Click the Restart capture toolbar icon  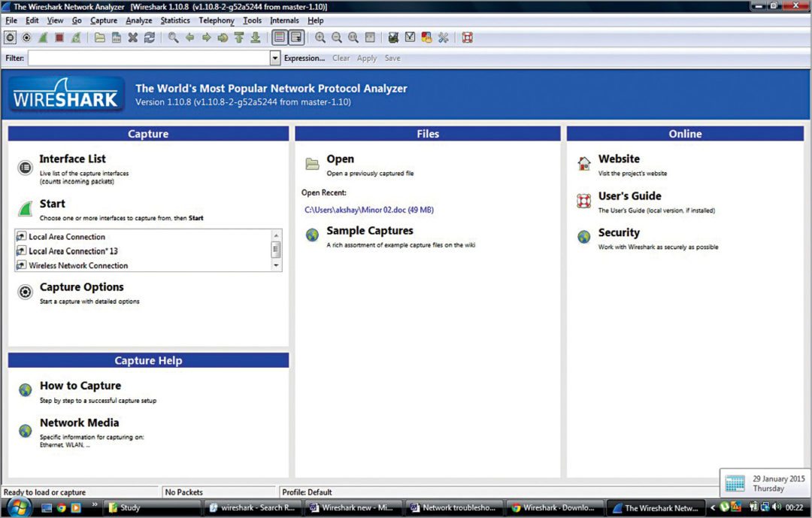tap(77, 37)
